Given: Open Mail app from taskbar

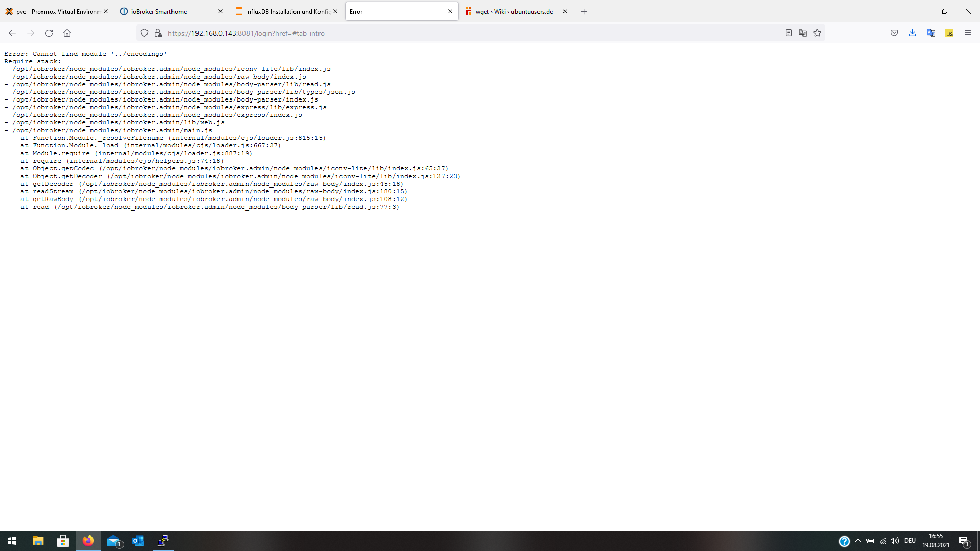Looking at the screenshot, I should click(113, 541).
